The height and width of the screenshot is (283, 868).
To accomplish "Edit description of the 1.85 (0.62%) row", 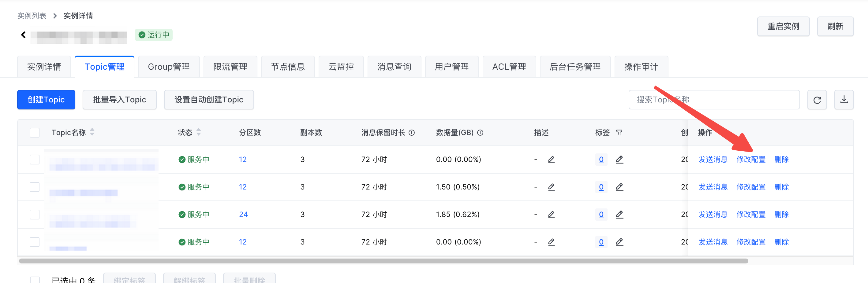I will point(551,215).
